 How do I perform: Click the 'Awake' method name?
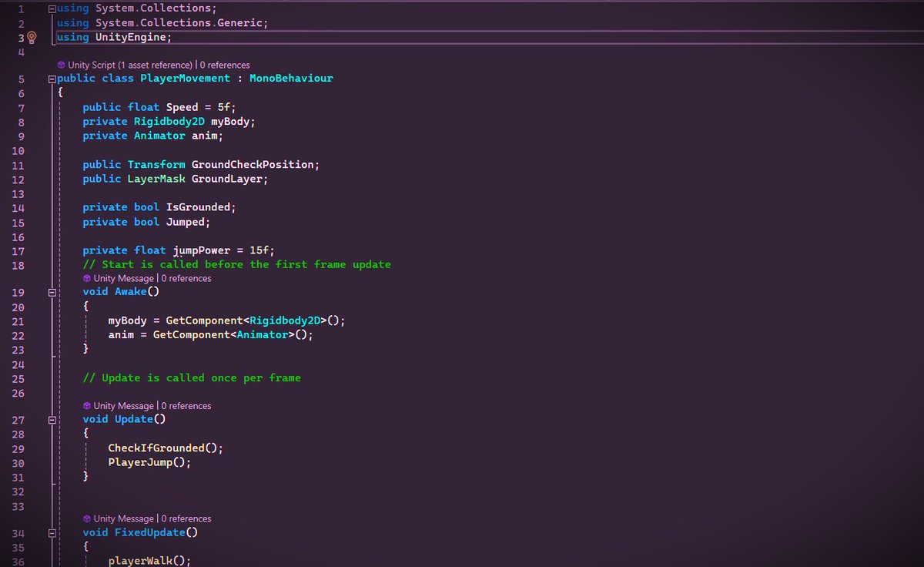pyautogui.click(x=130, y=293)
